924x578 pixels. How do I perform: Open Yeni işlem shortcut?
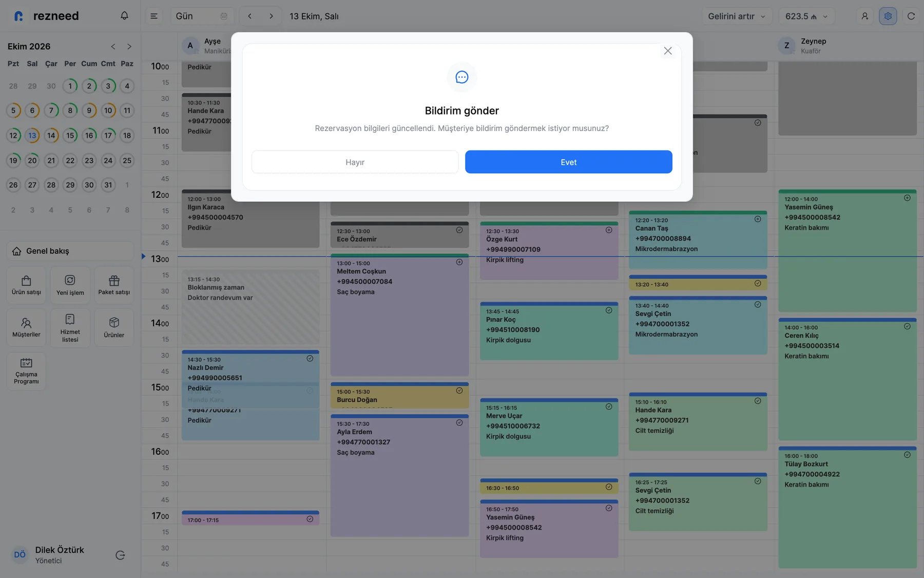(70, 285)
